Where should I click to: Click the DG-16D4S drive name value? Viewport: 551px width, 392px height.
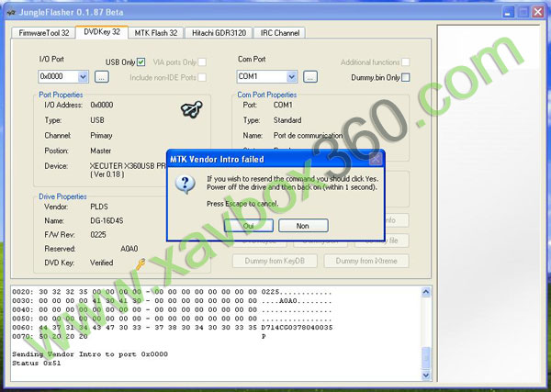(x=107, y=221)
